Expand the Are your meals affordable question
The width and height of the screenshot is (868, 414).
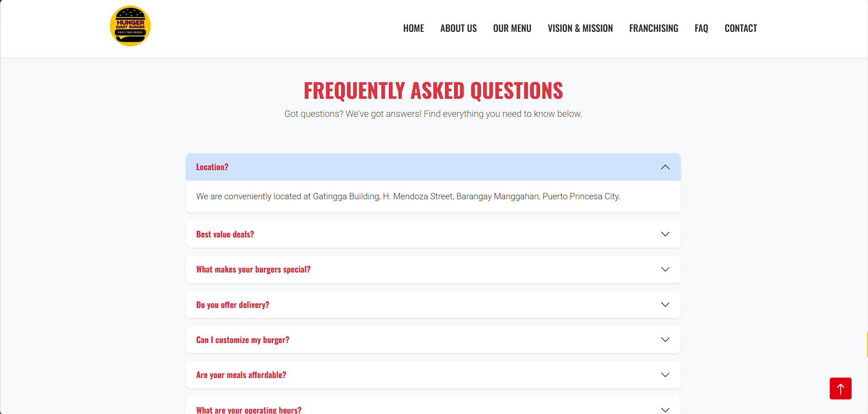point(665,374)
